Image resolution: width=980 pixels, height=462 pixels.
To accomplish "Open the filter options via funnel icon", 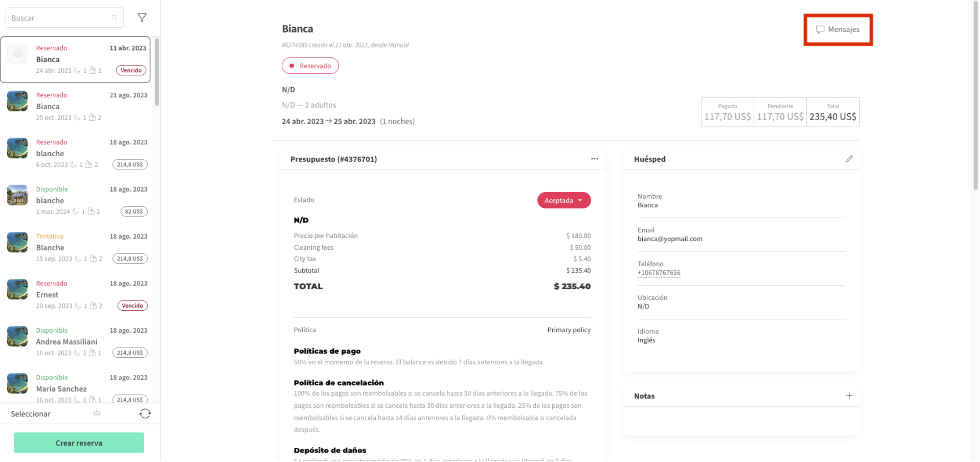I will click(142, 17).
